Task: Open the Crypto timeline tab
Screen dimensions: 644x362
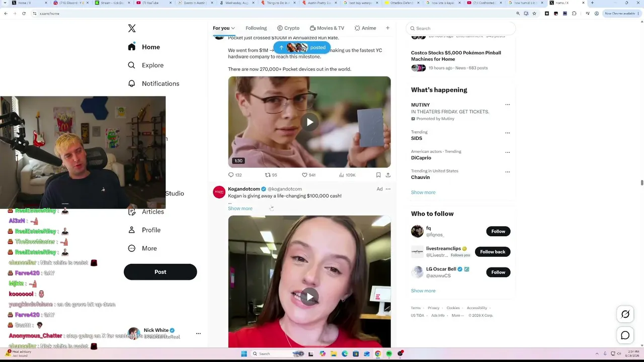Action: point(288,28)
